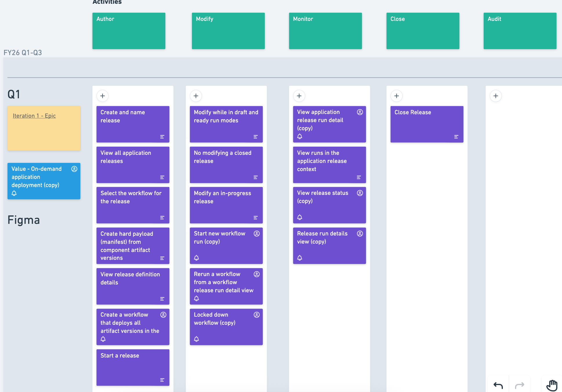Image resolution: width=562 pixels, height=392 pixels.
Task: Click assignee icon on Start new workflow run card
Action: [257, 234]
